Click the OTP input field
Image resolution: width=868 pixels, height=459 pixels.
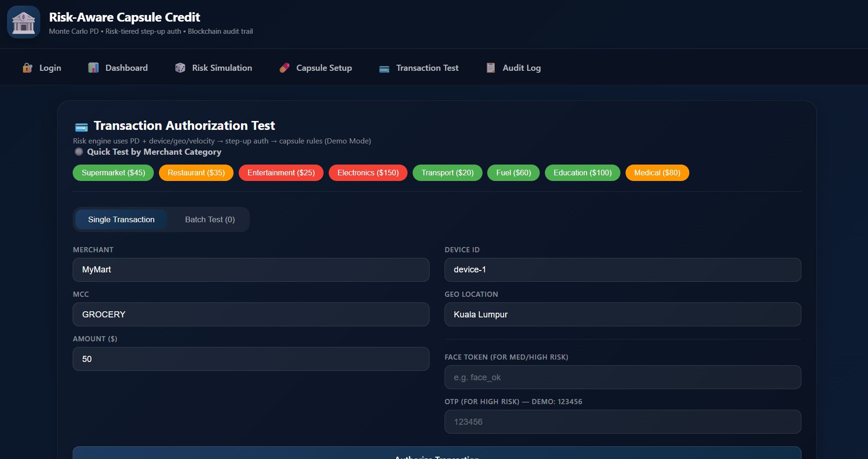click(622, 421)
